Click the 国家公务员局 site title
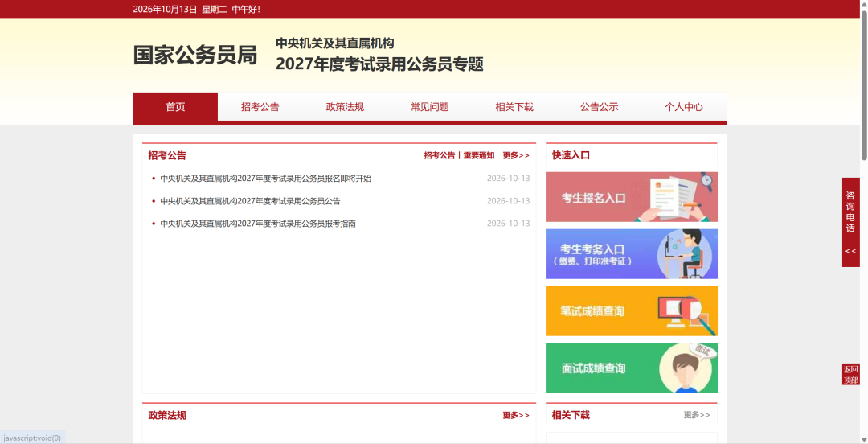 tap(195, 55)
